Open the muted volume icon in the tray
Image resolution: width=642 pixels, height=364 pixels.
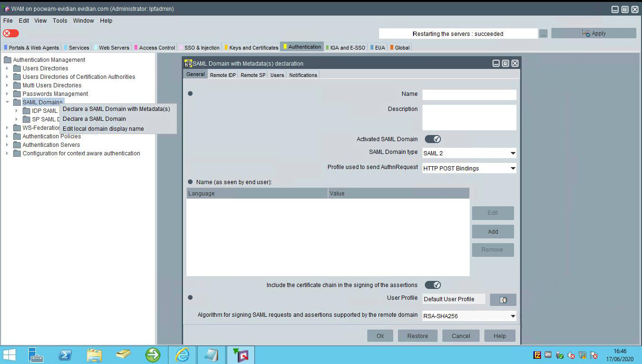coord(571,355)
